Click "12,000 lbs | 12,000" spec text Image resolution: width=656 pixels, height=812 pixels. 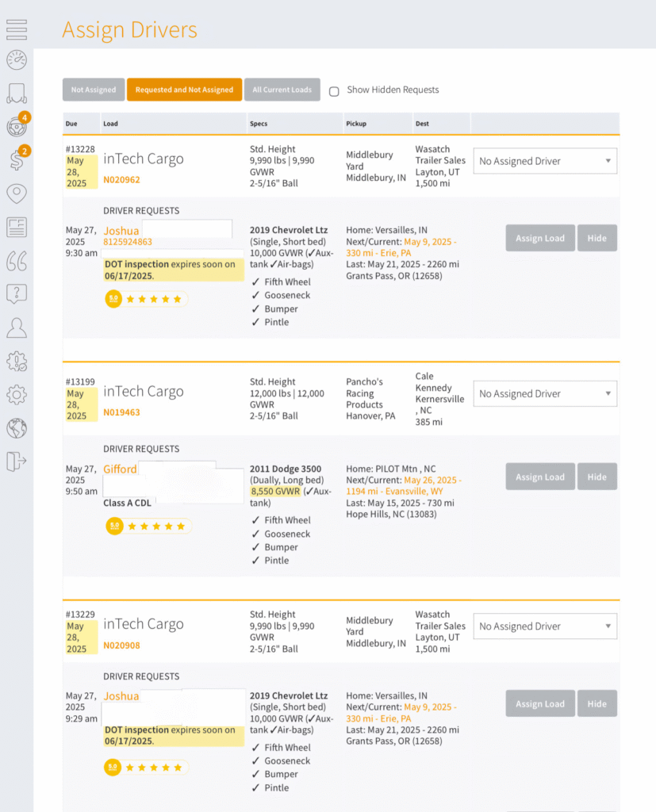[287, 393]
